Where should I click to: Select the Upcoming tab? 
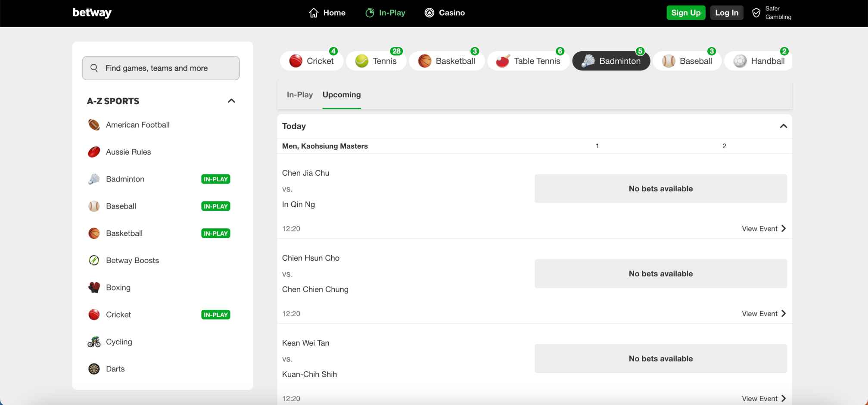coord(342,95)
